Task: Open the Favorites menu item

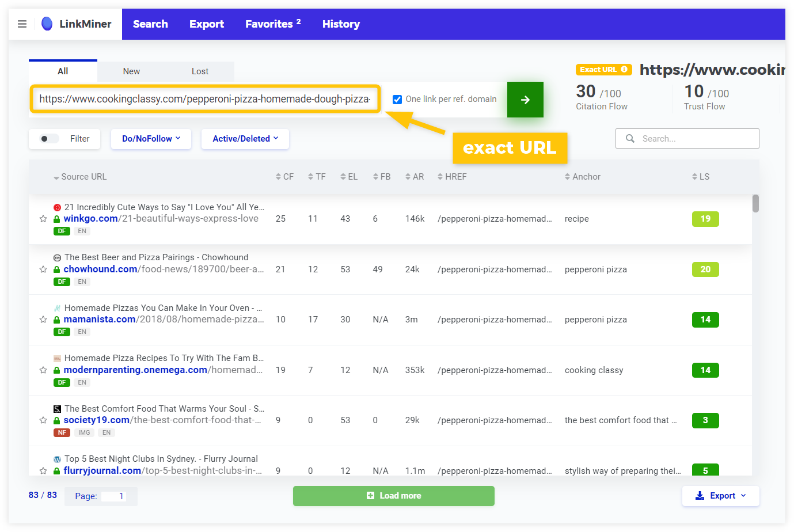Action: tap(268, 24)
